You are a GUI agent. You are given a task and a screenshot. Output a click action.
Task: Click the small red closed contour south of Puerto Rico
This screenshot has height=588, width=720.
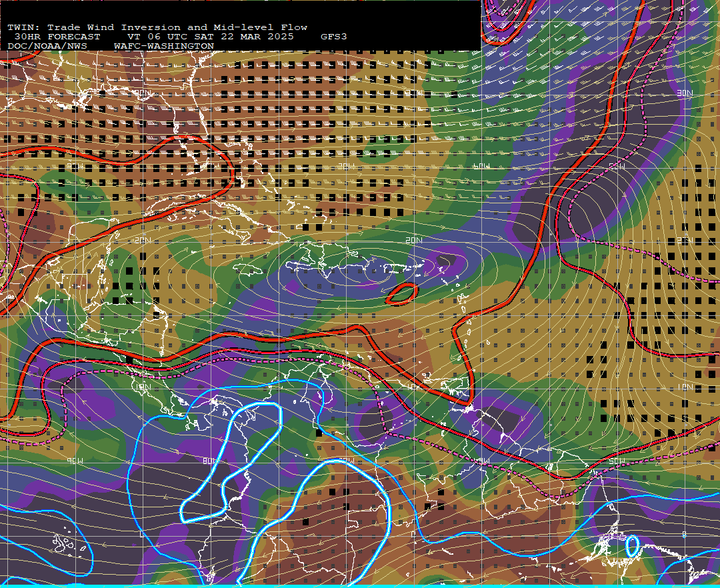(x=402, y=294)
